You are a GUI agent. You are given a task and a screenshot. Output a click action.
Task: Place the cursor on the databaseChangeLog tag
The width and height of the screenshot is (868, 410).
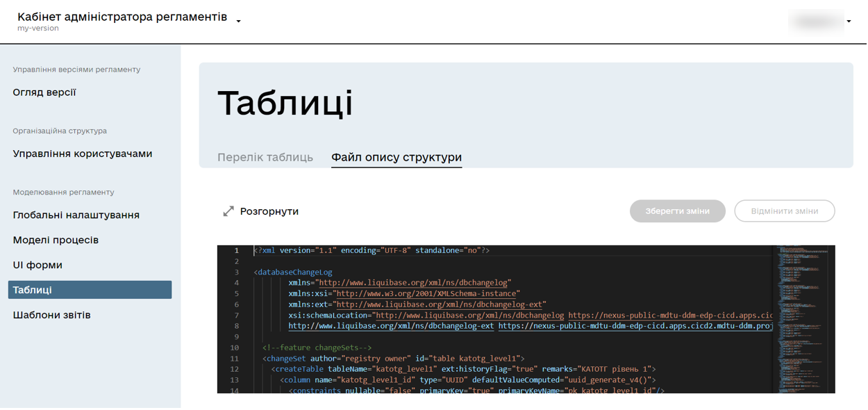(293, 272)
